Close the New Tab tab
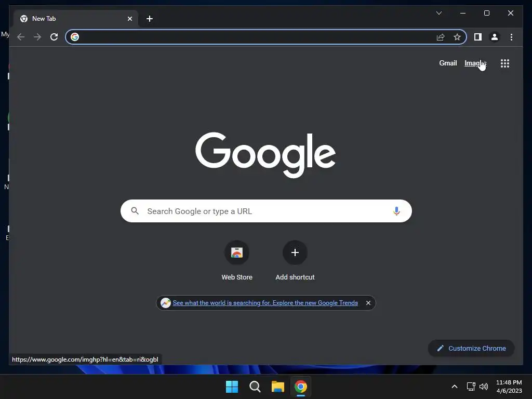This screenshot has width=532, height=399. point(129,19)
